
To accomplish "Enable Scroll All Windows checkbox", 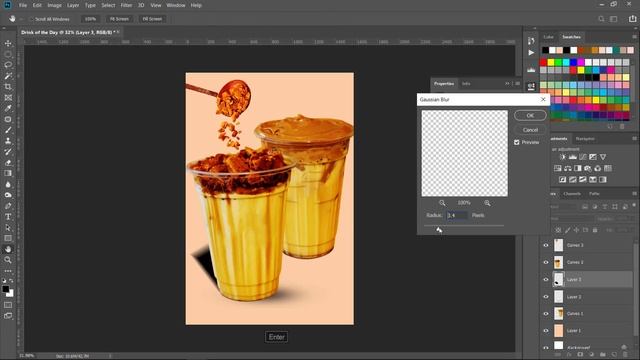I will pos(31,19).
